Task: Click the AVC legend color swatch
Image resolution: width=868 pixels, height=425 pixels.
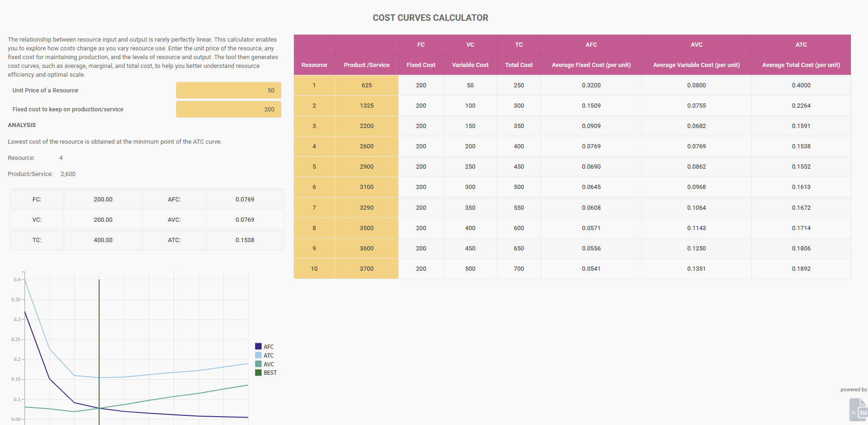Action: (258, 364)
